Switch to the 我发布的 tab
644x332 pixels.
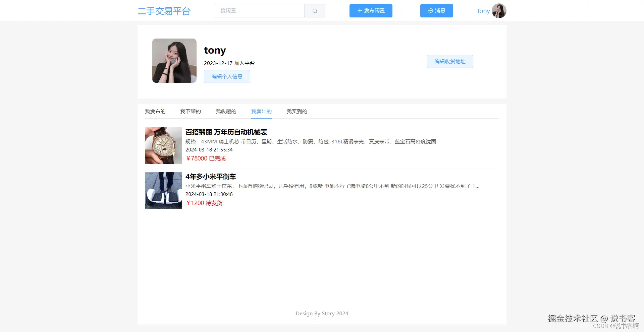tap(155, 111)
